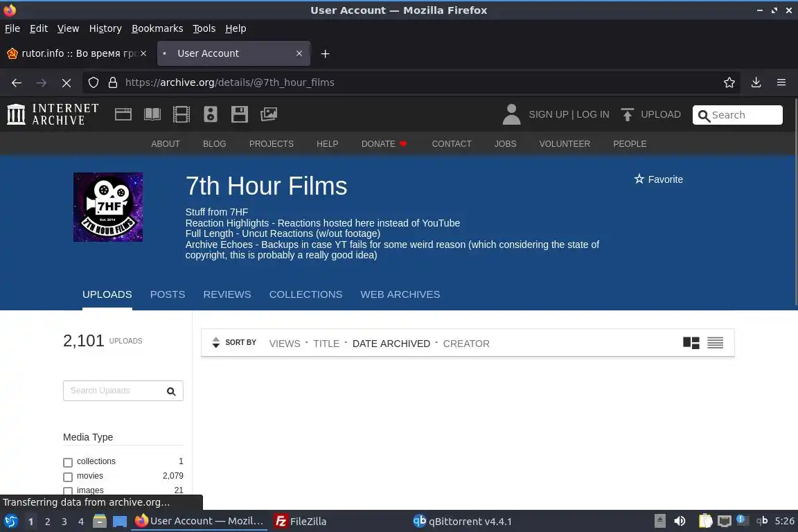This screenshot has width=798, height=532.
Task: Open the Audio speaker icon
Action: [x=210, y=114]
